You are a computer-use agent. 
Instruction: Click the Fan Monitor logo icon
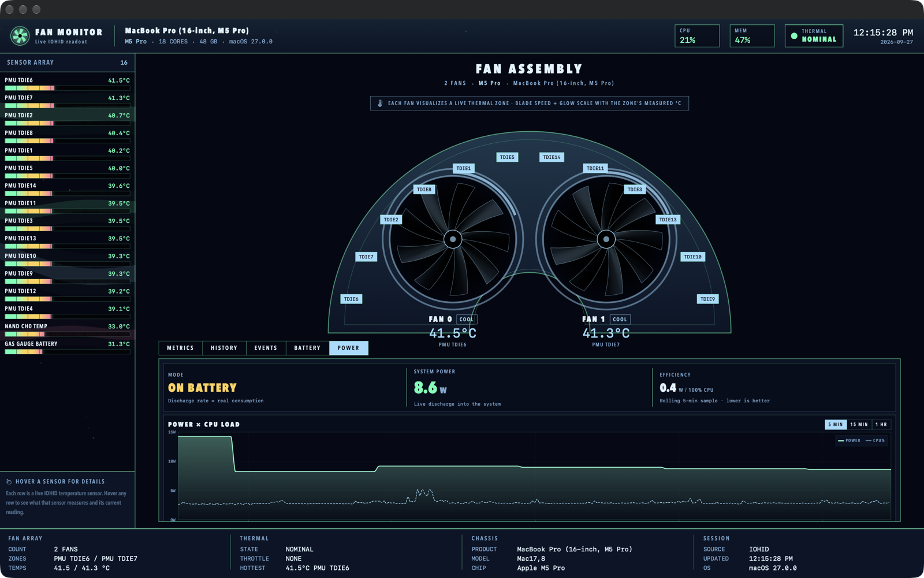(20, 36)
